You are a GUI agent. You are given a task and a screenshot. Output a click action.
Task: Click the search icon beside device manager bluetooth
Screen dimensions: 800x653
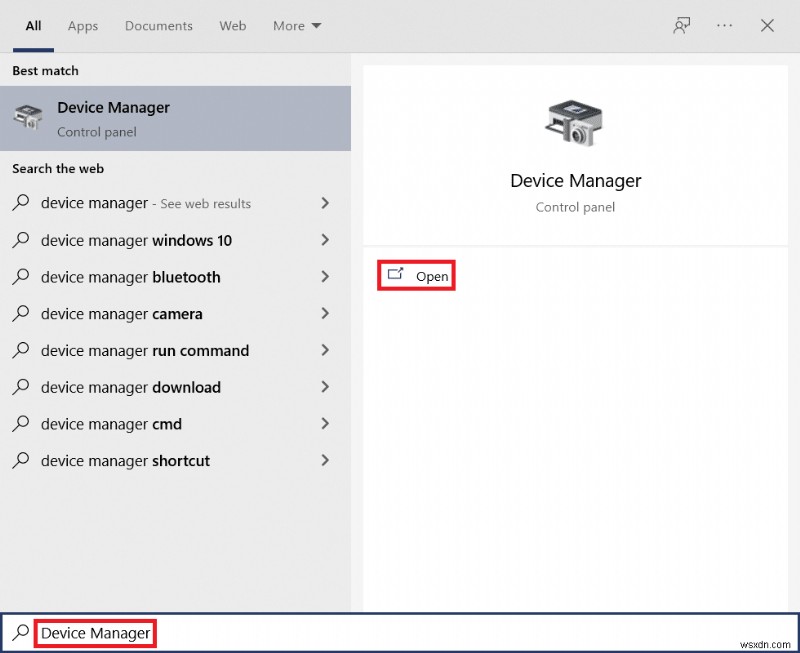pos(20,277)
